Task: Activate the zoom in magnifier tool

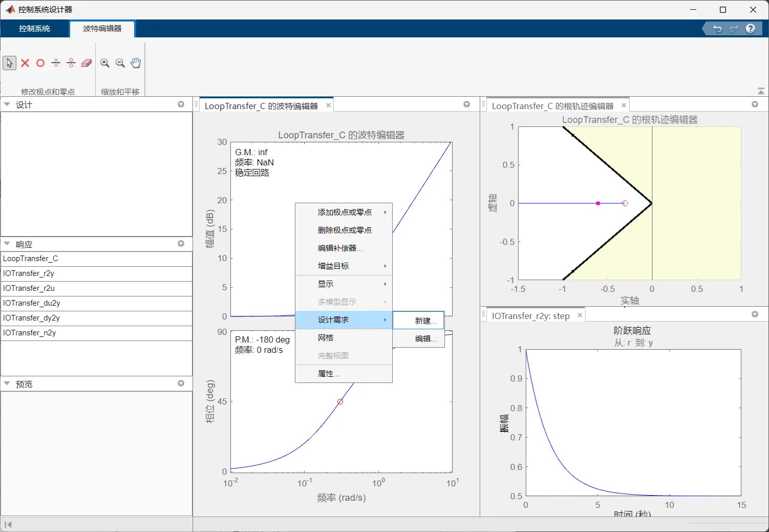Action: [x=105, y=63]
